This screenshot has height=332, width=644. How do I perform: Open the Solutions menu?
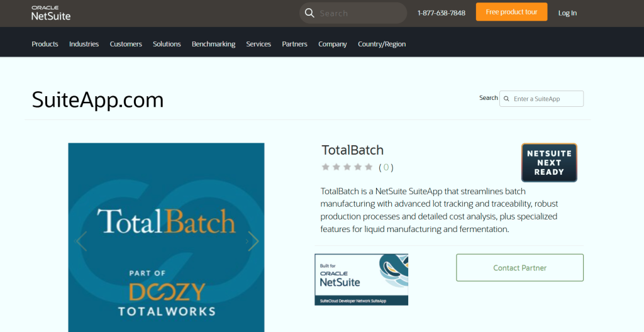coord(167,44)
